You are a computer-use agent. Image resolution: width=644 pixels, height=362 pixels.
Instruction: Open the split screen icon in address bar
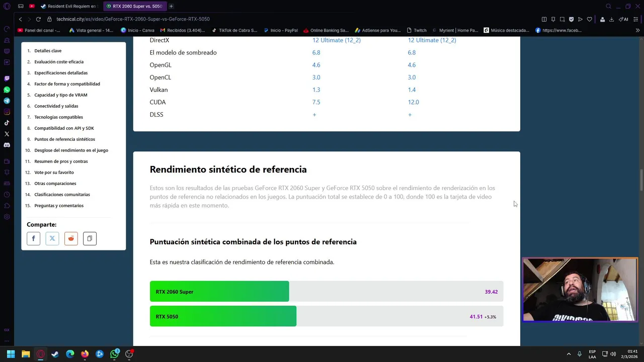click(x=544, y=19)
